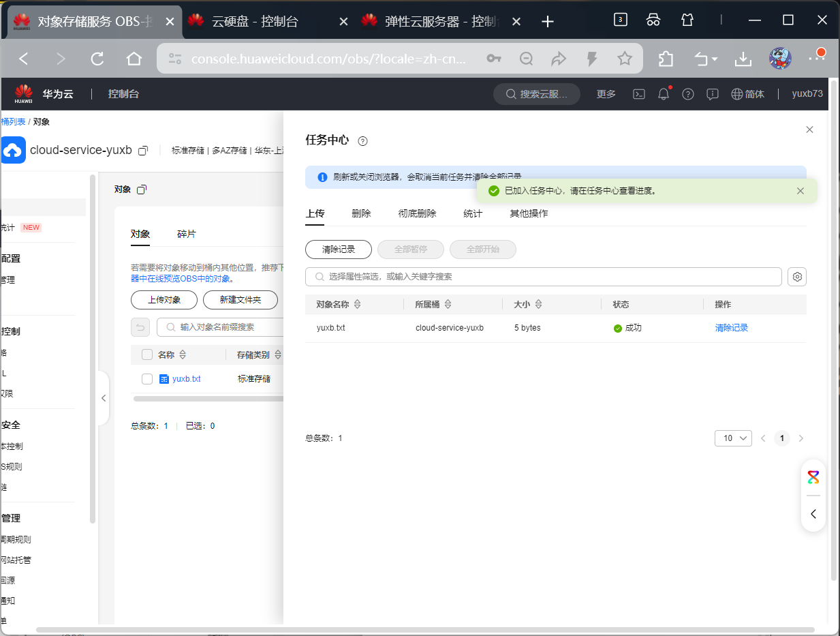Click the colorful floating assistant icon
The image size is (840, 636).
(813, 477)
